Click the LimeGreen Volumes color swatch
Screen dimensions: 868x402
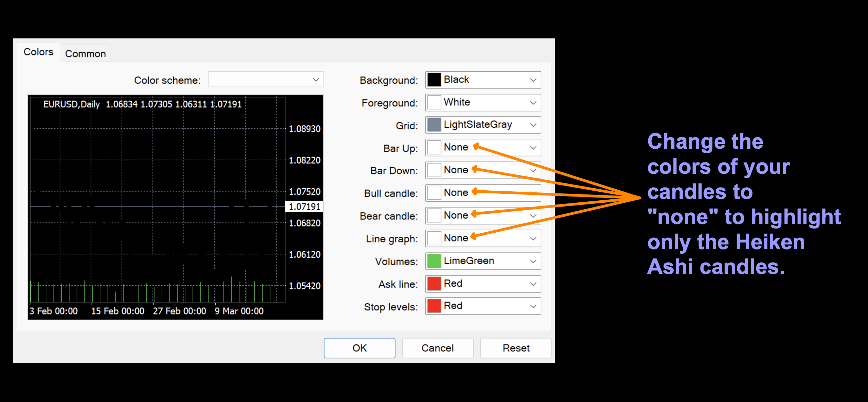point(434,261)
